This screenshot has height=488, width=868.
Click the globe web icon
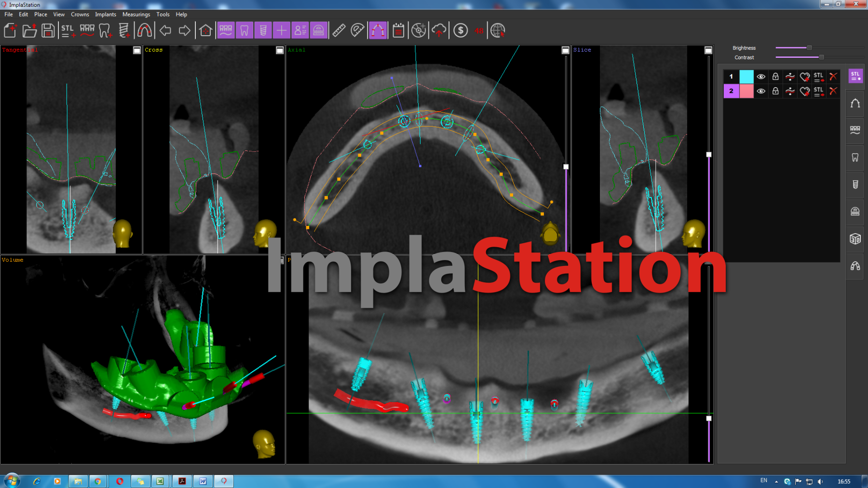click(x=498, y=30)
